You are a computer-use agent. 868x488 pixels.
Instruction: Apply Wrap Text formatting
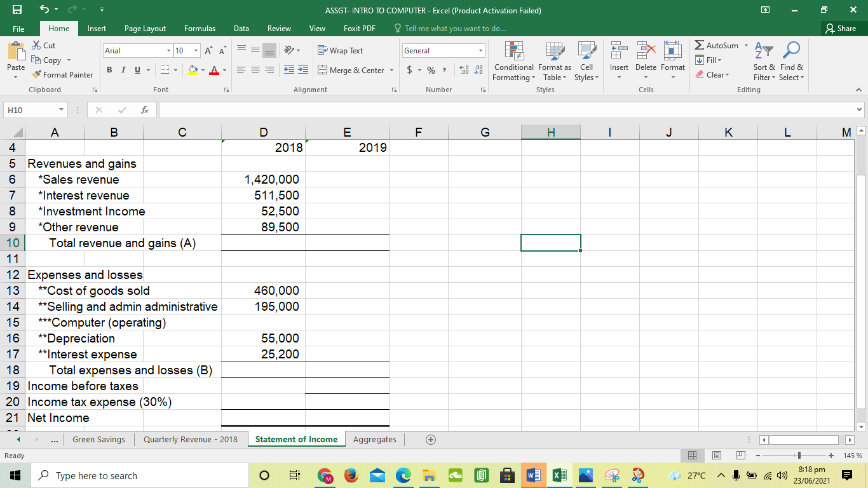coord(342,50)
